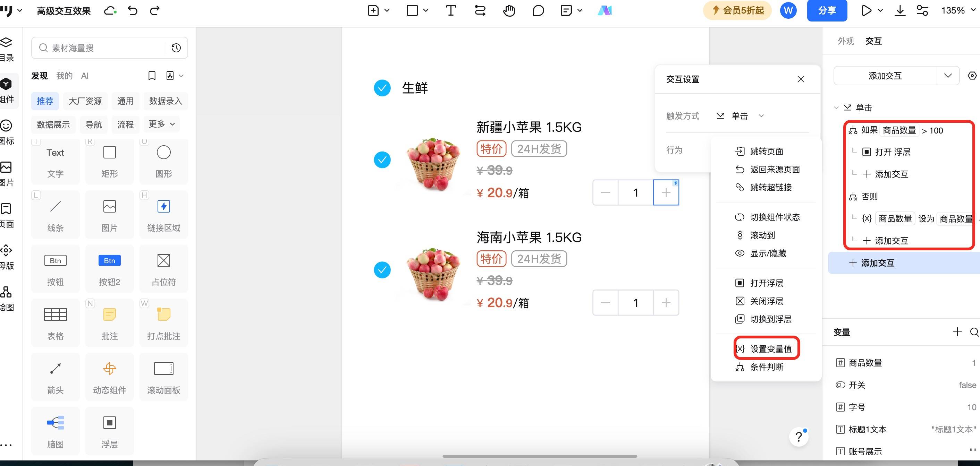Click the download icon in top bar

click(900, 11)
